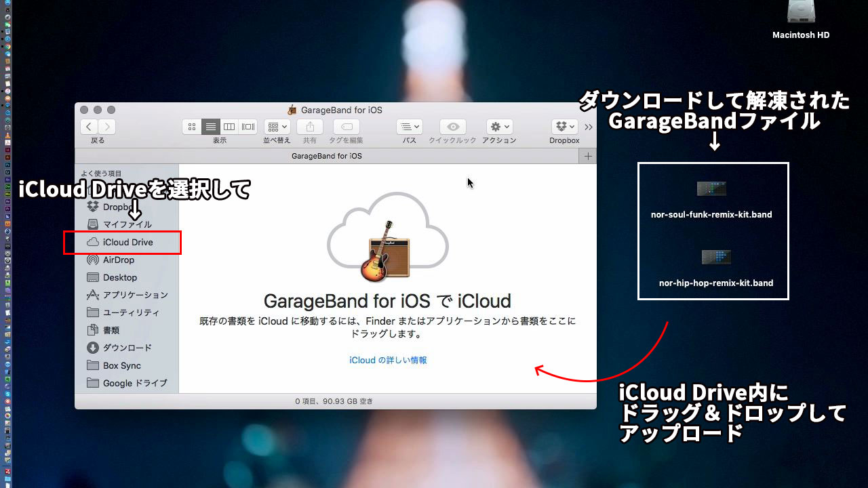868x488 pixels.
Task: Open ユーティリティ in the sidebar
Action: pos(127,312)
